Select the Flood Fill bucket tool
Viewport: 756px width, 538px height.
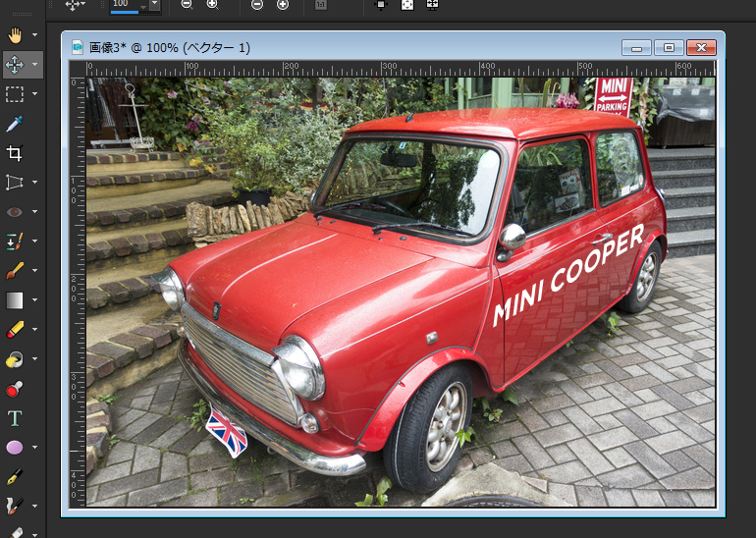coord(15,359)
